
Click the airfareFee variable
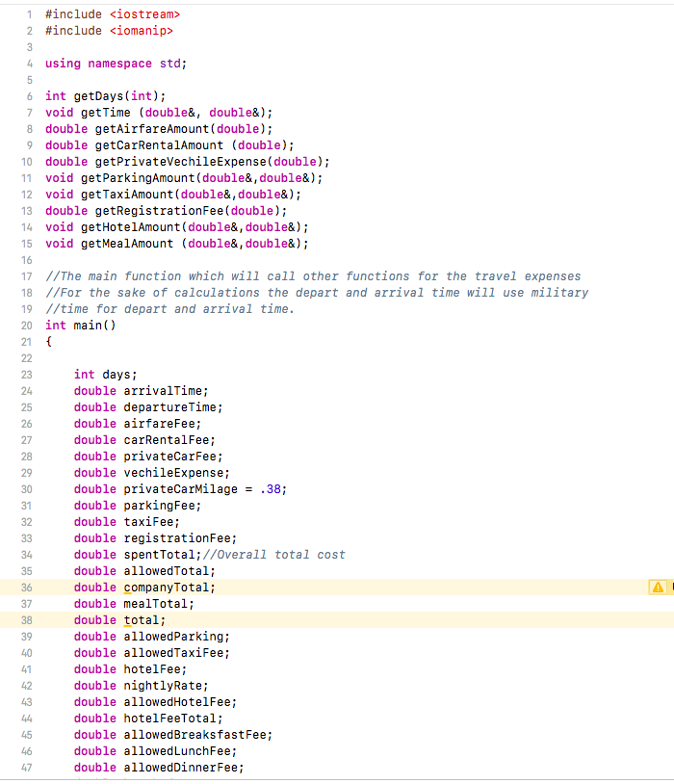(x=159, y=424)
